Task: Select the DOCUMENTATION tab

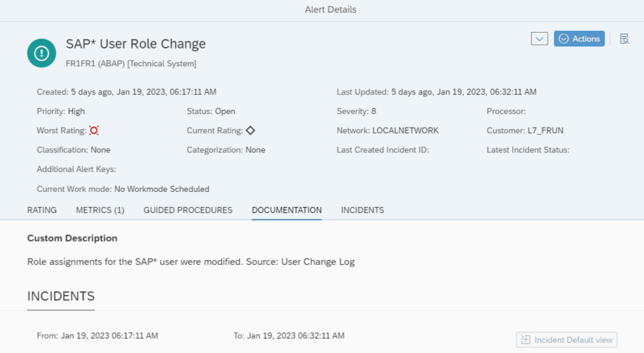Action: click(286, 210)
